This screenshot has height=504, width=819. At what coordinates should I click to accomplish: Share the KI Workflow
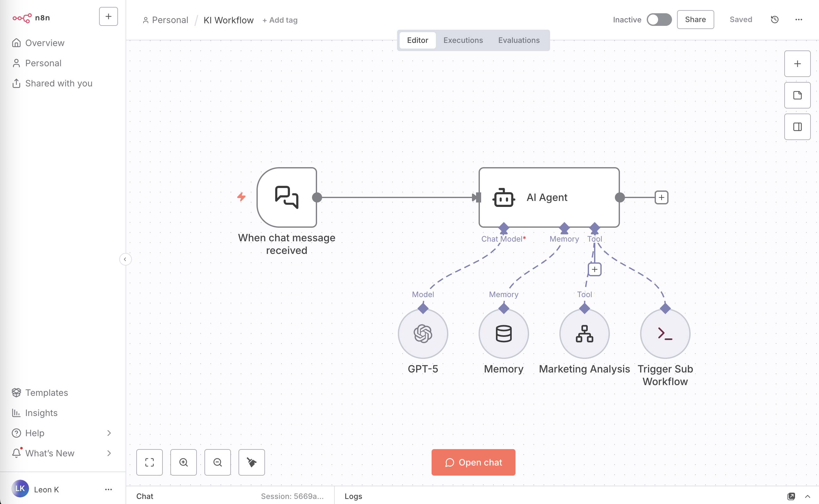click(695, 19)
